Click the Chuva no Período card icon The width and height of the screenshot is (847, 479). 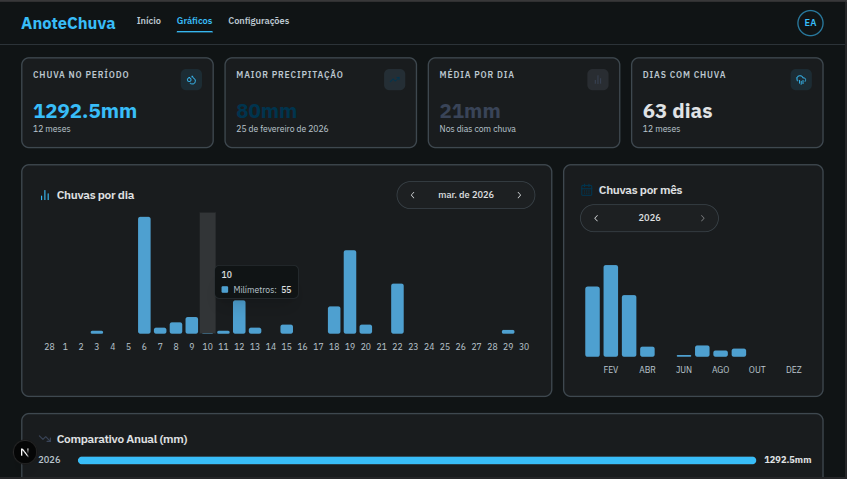pyautogui.click(x=191, y=80)
